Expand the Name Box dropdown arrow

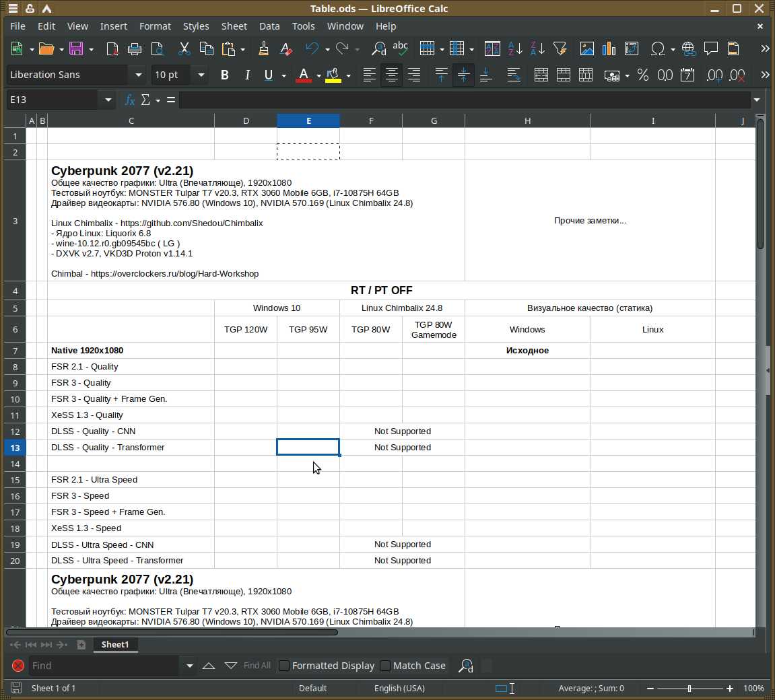pyautogui.click(x=108, y=100)
